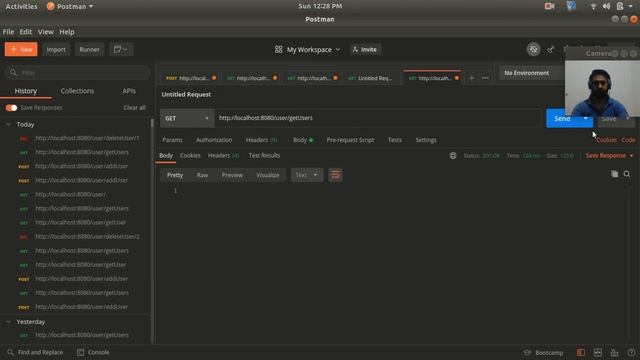Toggle the sidebar visibility icon
This screenshot has height=360, width=640.
pyautogui.click(x=581, y=353)
